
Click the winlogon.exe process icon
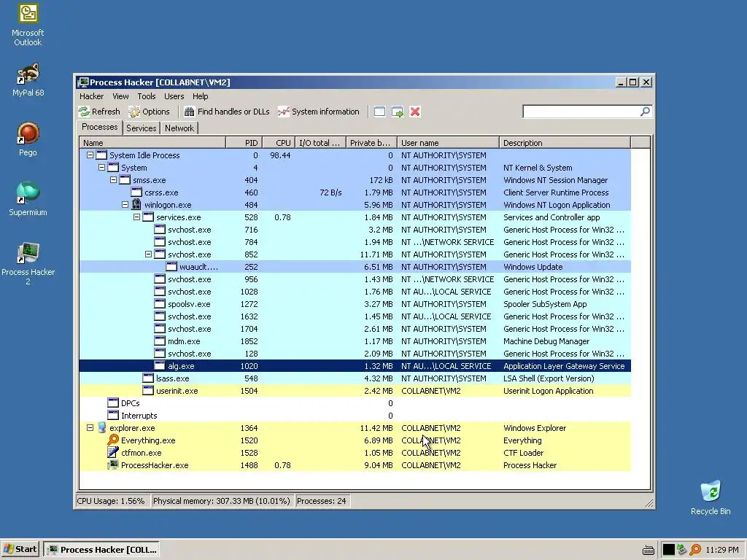point(136,205)
